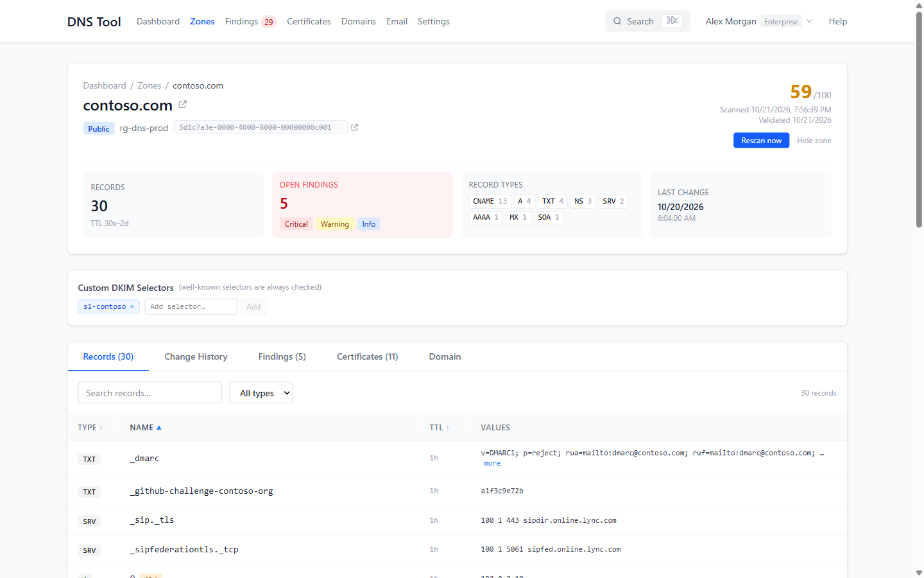
Task: Click the Add selector button
Action: coord(253,307)
